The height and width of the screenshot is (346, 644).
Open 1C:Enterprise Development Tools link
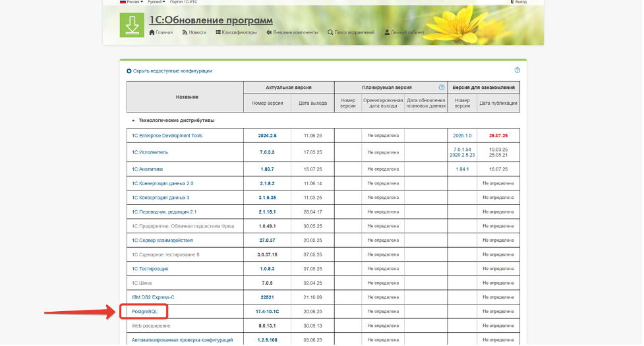167,136
